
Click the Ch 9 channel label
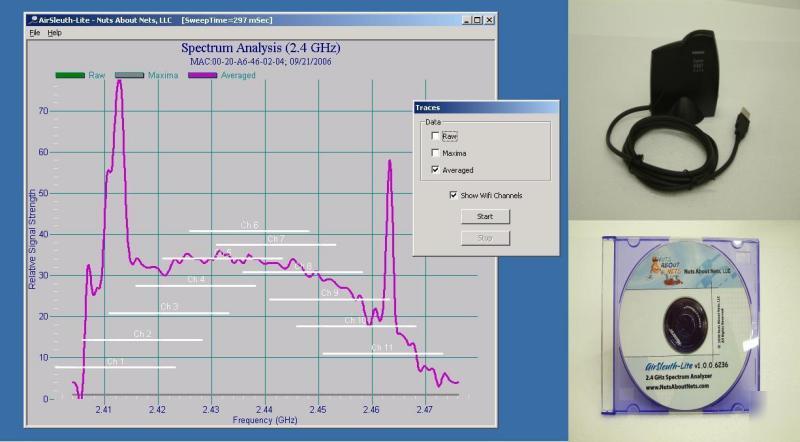coord(330,293)
